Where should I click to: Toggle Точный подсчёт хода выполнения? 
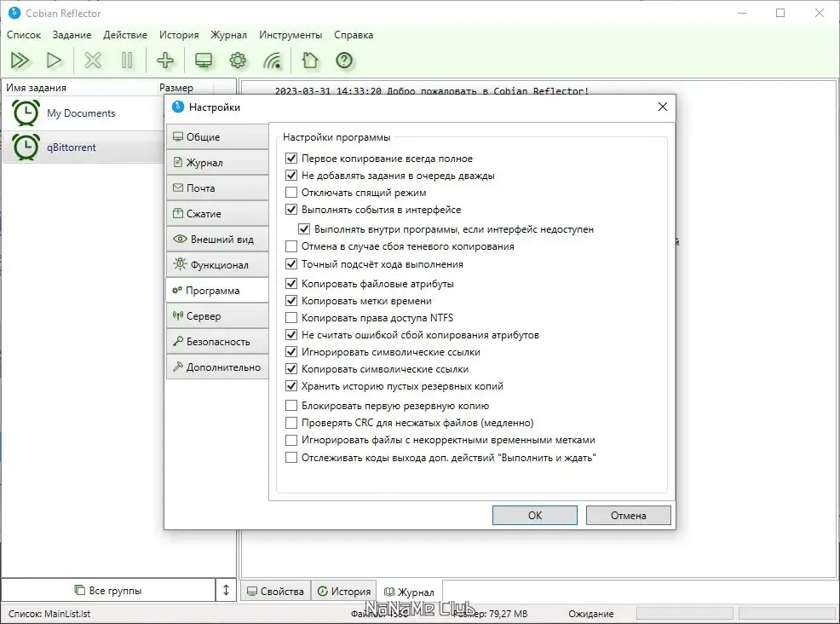click(291, 263)
